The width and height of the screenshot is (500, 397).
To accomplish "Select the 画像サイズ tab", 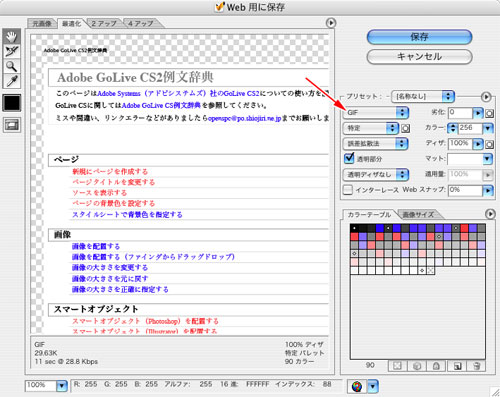I will (x=418, y=215).
